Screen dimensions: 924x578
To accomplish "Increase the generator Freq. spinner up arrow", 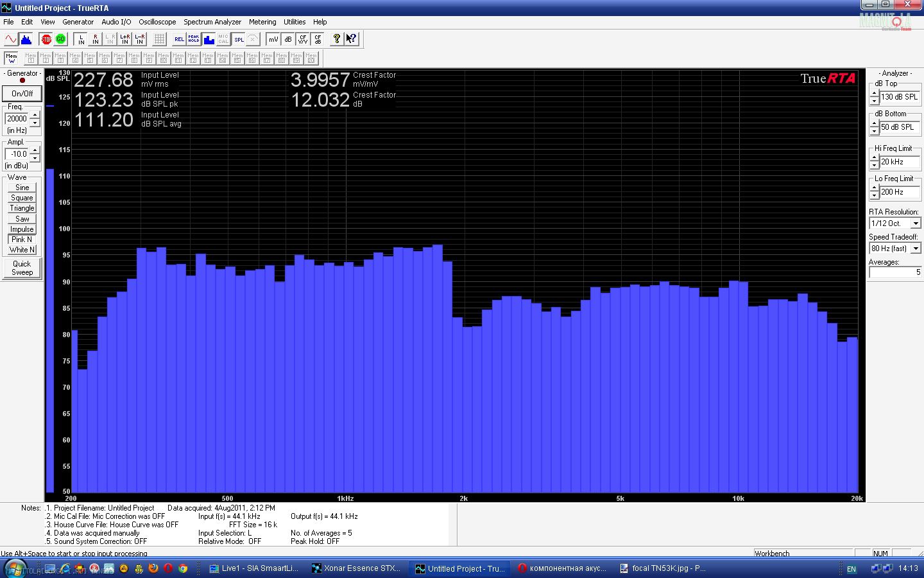I will pos(35,116).
